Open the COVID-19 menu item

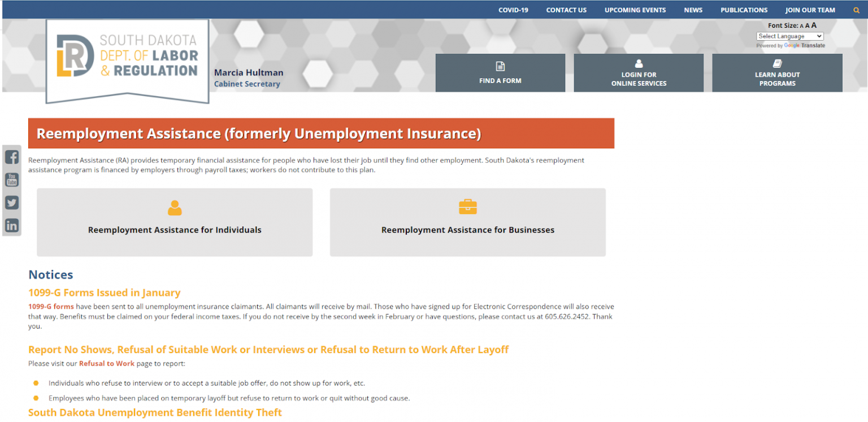tap(513, 10)
